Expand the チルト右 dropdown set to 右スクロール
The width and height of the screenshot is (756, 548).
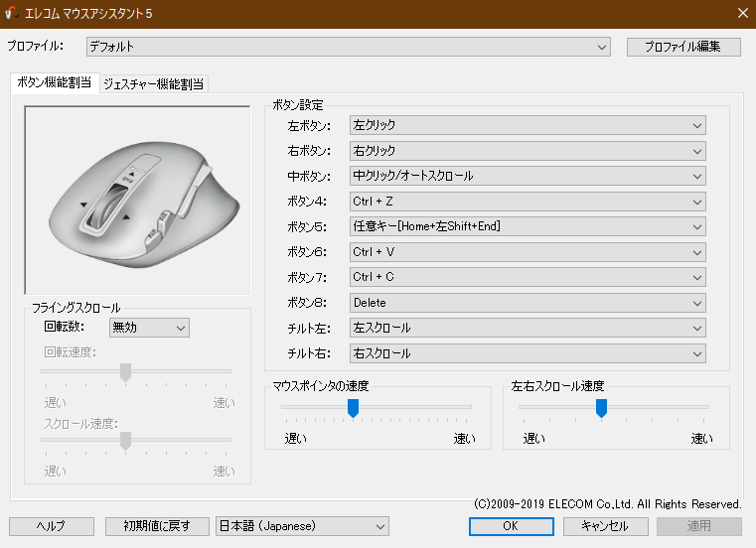pos(528,353)
